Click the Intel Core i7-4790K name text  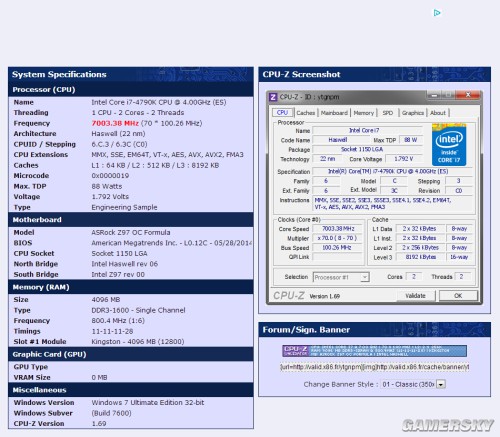coord(159,102)
